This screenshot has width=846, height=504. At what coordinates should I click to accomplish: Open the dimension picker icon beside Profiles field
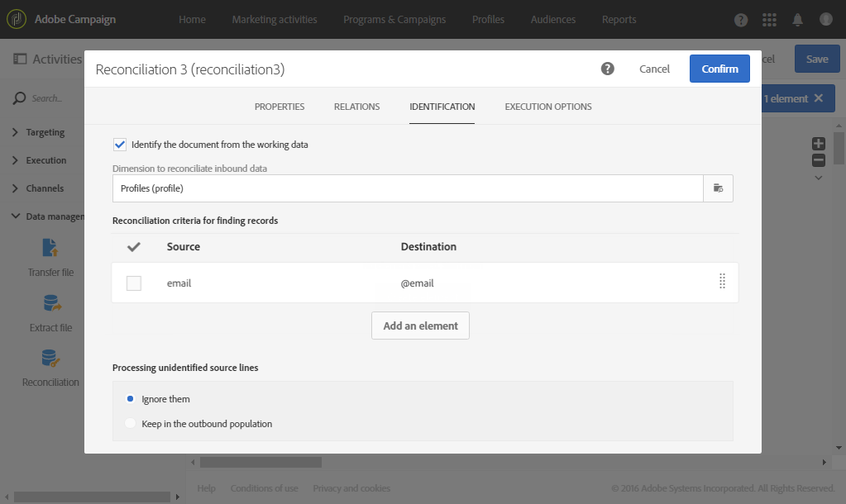click(x=718, y=188)
